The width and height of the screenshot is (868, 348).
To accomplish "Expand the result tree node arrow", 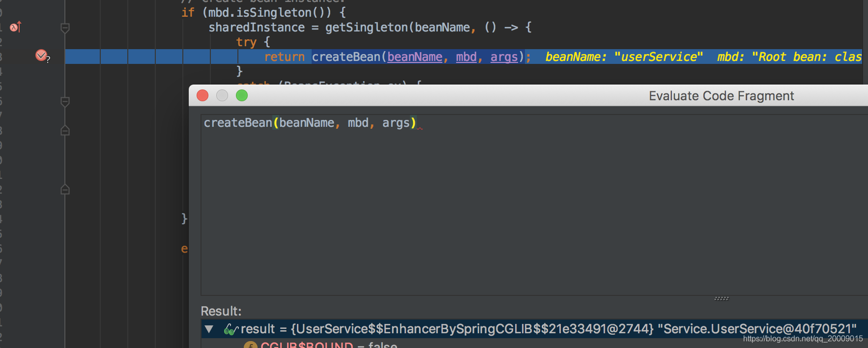I will click(x=209, y=329).
